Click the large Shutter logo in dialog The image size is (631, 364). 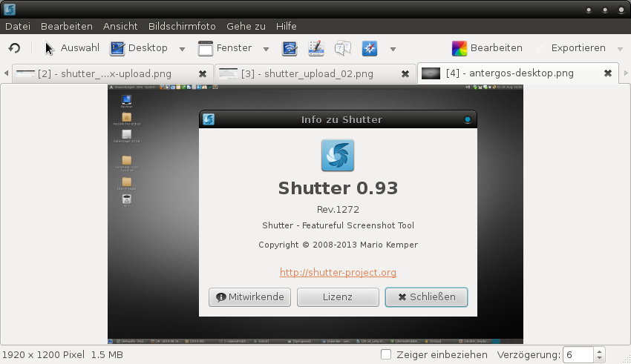point(338,156)
